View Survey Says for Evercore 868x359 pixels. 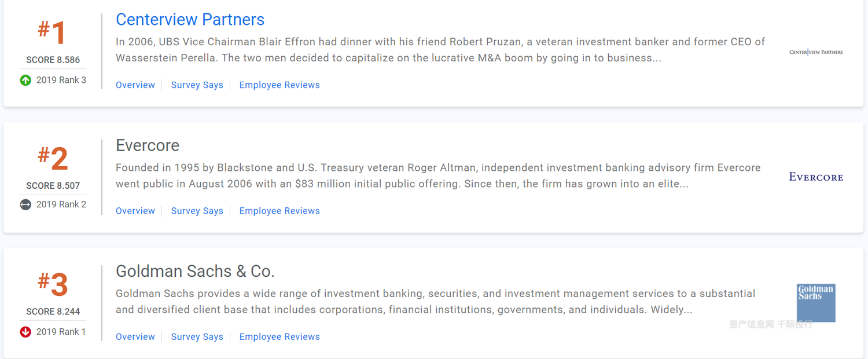tap(197, 211)
